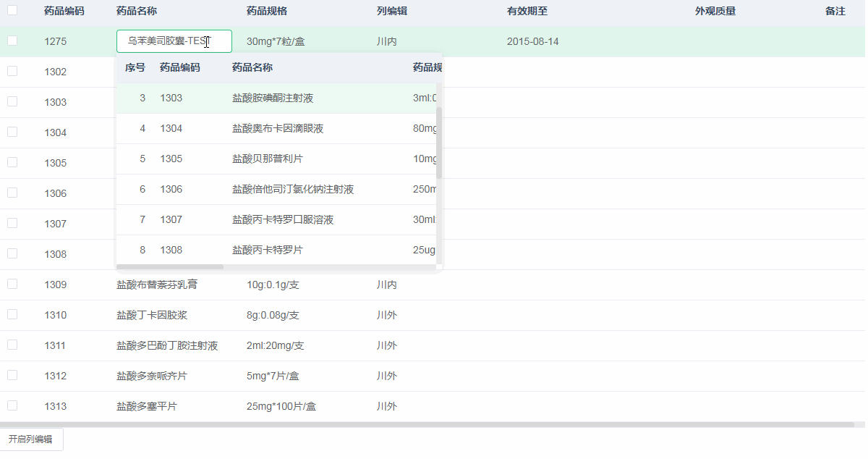Enable the checkbox for row 1305
The height and width of the screenshot is (459, 868).
click(x=12, y=162)
